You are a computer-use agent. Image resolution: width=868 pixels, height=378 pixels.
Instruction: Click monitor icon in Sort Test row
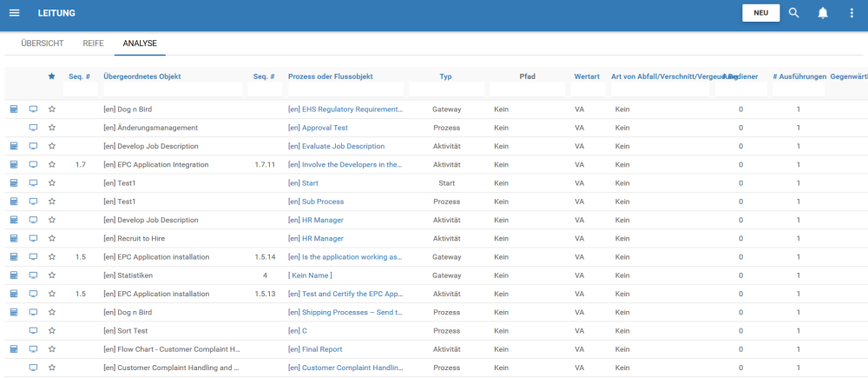33,331
